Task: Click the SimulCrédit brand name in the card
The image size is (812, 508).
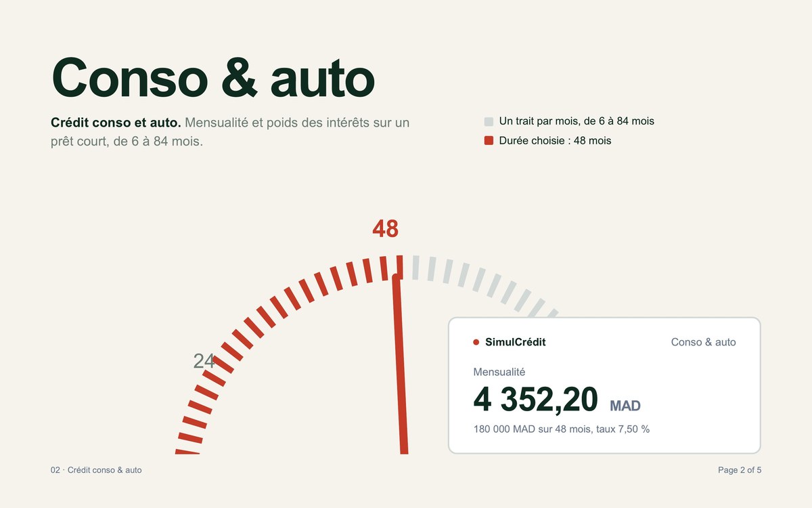Action: click(x=515, y=342)
